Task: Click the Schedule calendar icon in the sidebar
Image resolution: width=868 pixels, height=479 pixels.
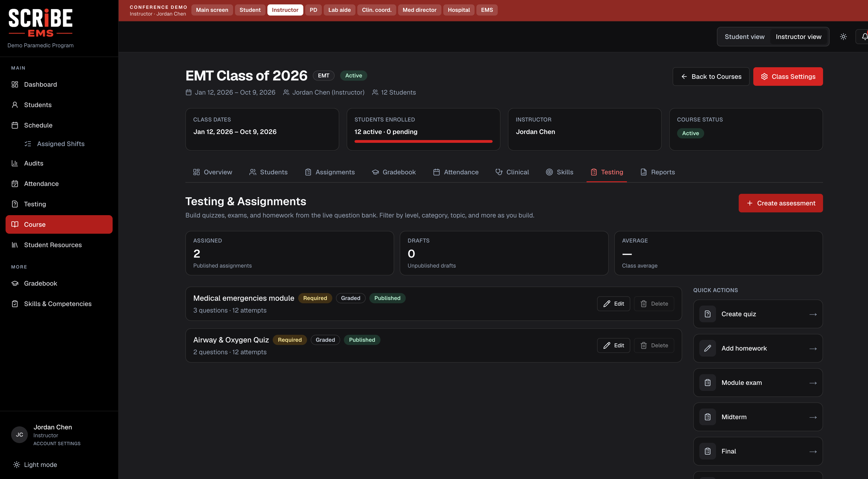Action: click(x=15, y=125)
